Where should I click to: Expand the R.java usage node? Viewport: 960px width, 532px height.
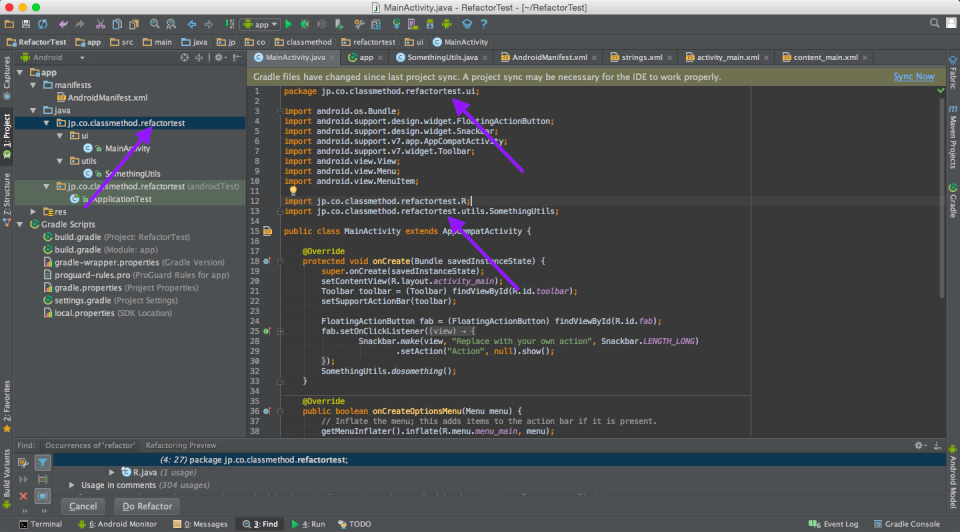click(x=111, y=473)
